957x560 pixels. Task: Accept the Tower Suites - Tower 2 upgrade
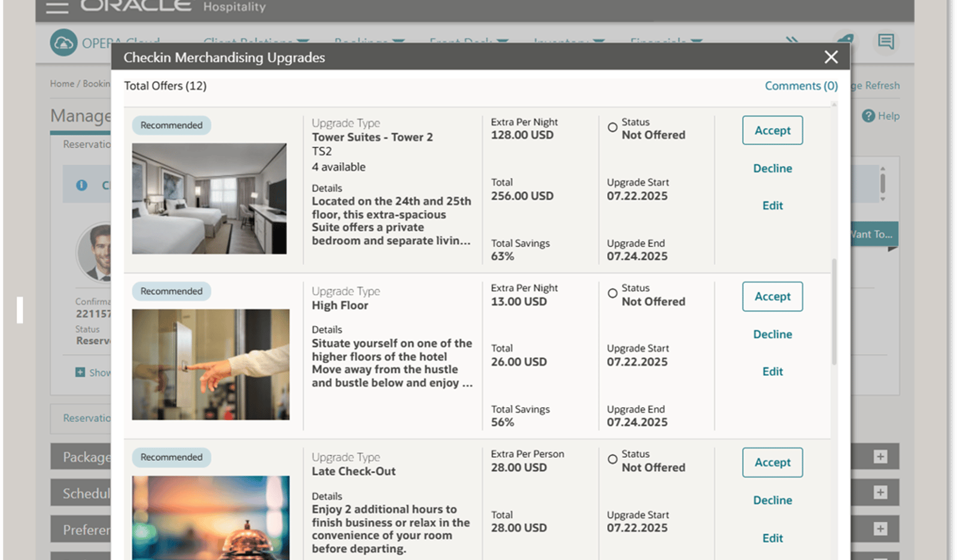coord(772,130)
